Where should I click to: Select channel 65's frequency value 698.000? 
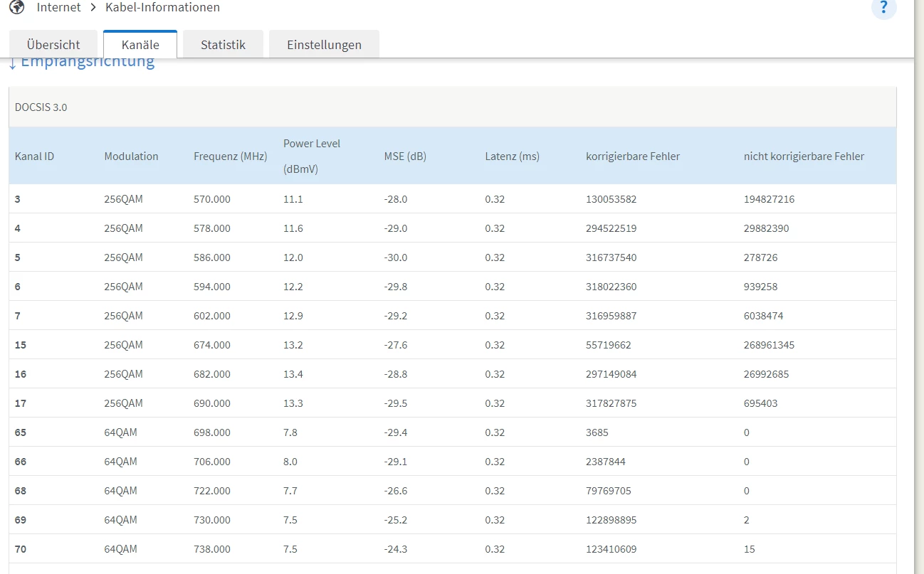(212, 432)
